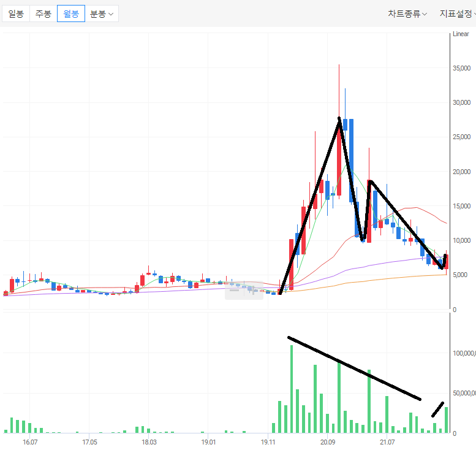Click the 21.07 date axis label
This screenshot has width=476, height=450.
[387, 442]
